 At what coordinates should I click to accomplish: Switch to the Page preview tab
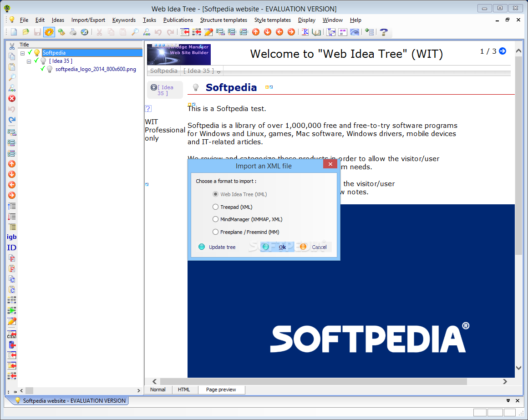(x=221, y=390)
